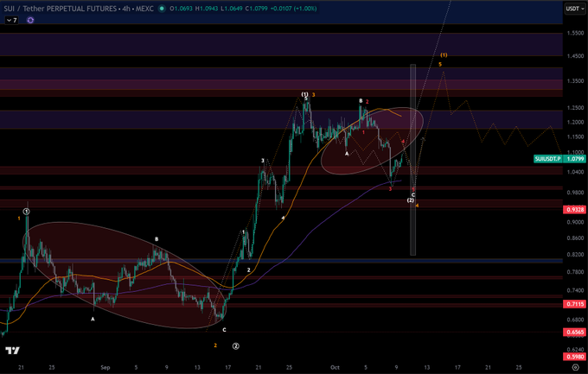Click the 0.8200 price axis label

pyautogui.click(x=576, y=255)
